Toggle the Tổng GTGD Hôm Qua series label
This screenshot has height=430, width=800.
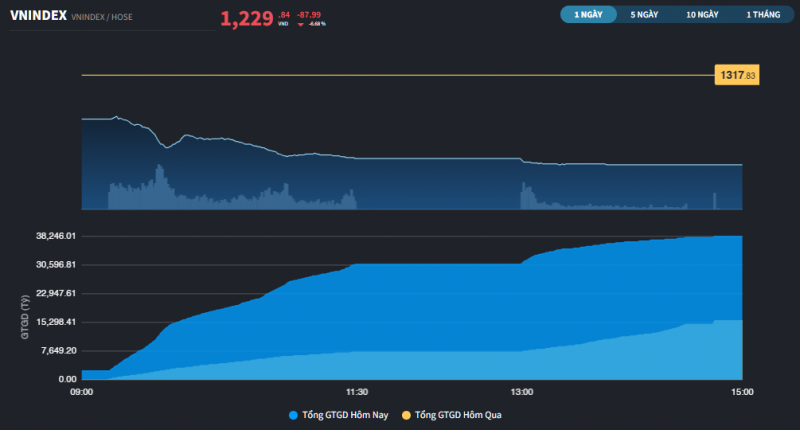458,414
